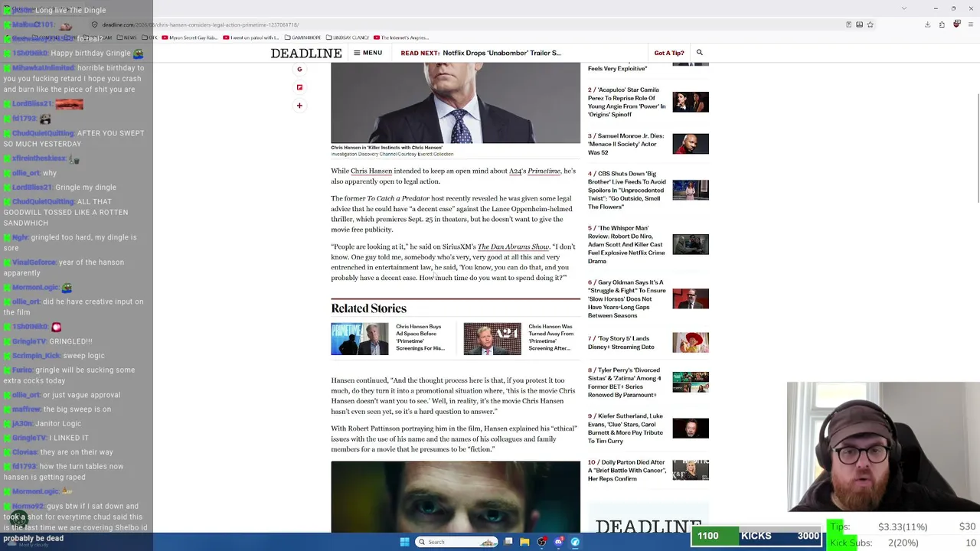Go to the DEADLINE logo homepage
This screenshot has width=980, height=551.
click(x=306, y=53)
